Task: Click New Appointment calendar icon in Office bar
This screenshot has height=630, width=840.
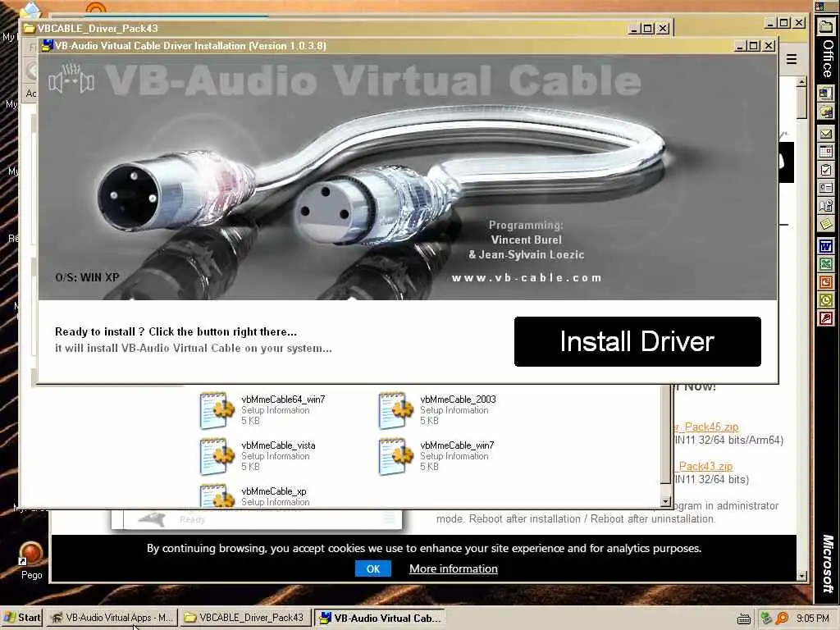Action: [x=826, y=152]
